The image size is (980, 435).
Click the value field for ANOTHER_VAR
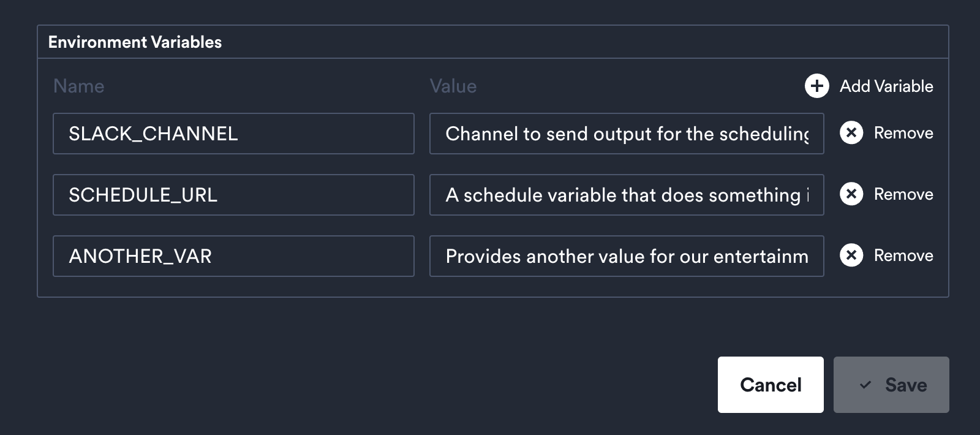click(627, 256)
